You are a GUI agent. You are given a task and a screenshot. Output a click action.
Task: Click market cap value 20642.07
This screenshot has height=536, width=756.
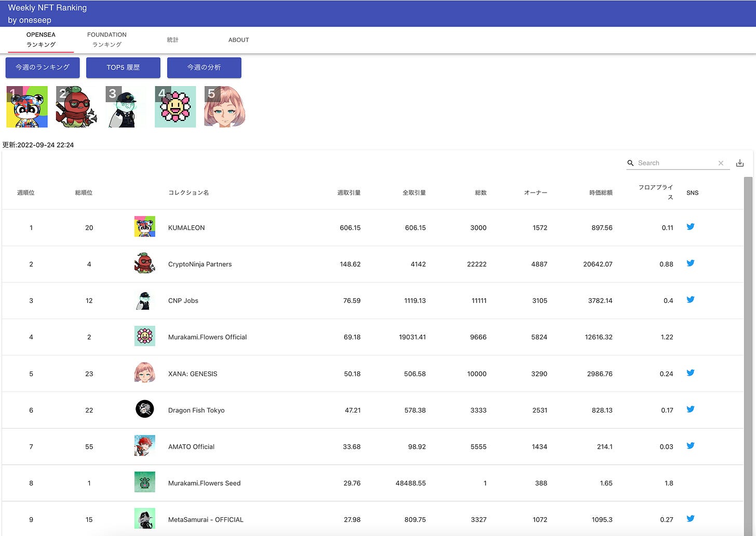[598, 264]
